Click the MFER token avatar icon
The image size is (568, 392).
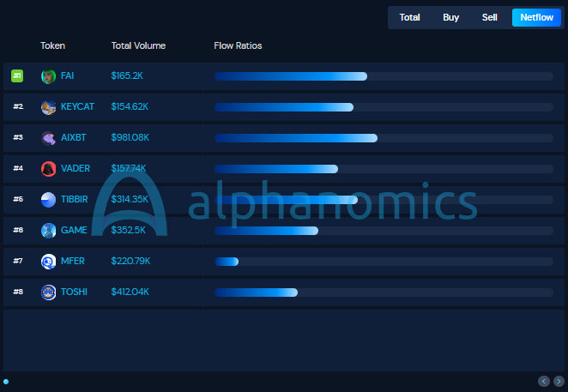point(48,262)
